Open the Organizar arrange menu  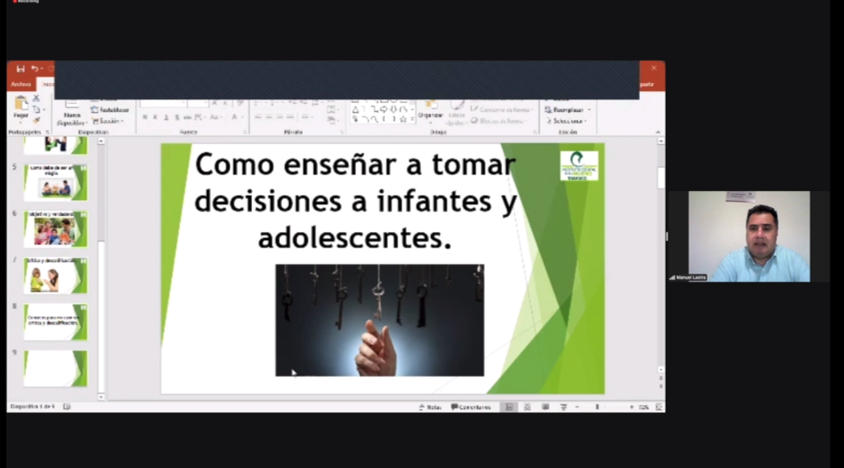click(x=430, y=110)
